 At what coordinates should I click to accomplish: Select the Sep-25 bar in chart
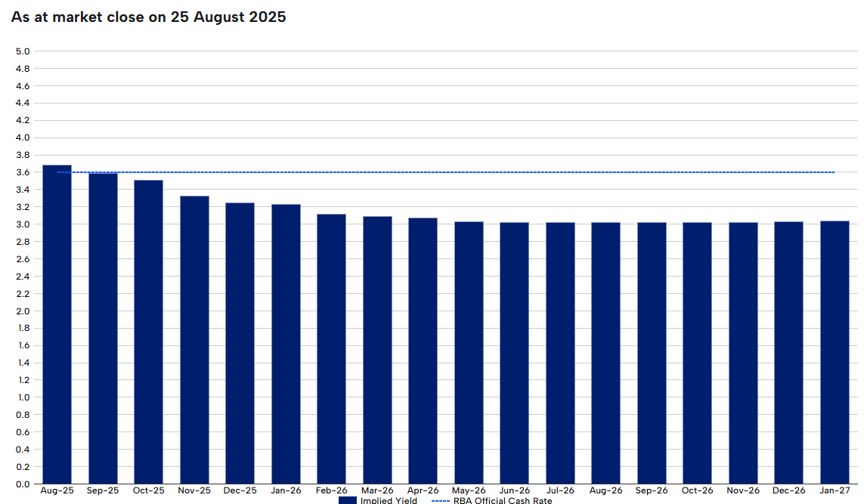[103, 329]
